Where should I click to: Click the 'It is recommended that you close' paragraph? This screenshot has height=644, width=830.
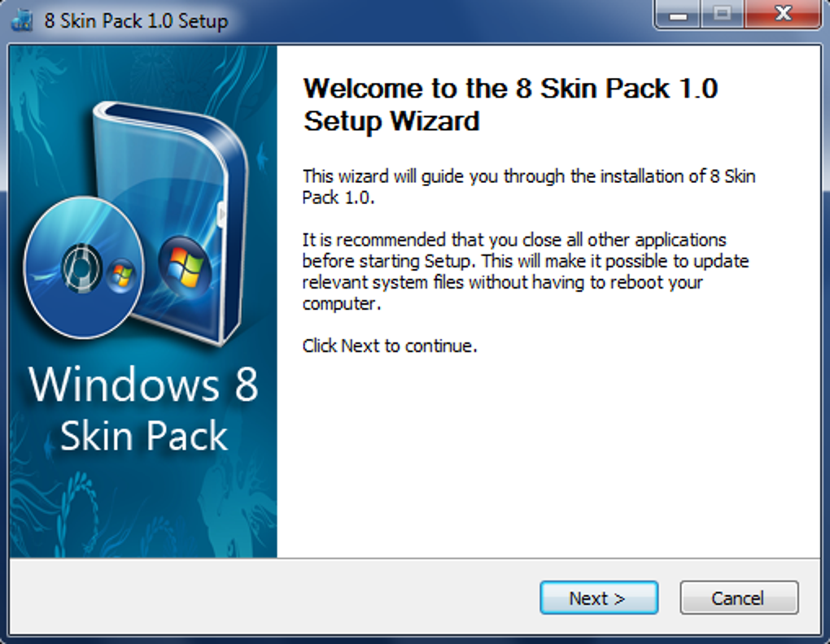(x=525, y=272)
